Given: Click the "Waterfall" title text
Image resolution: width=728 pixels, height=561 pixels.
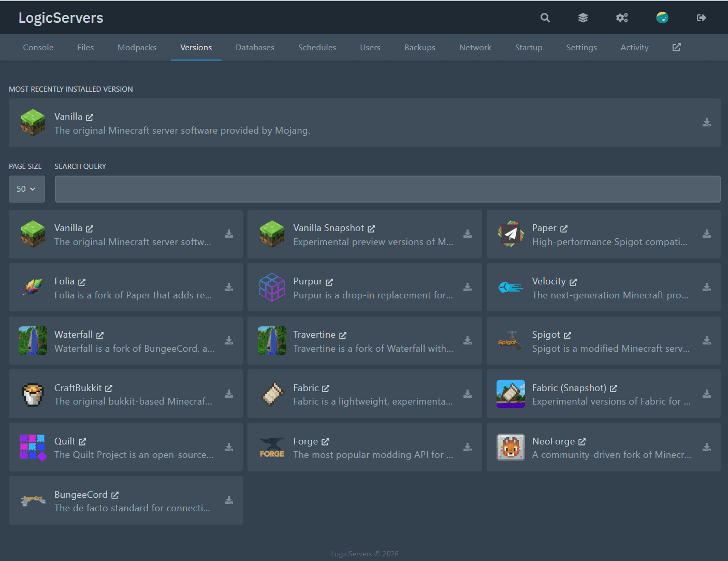Looking at the screenshot, I should [x=74, y=335].
